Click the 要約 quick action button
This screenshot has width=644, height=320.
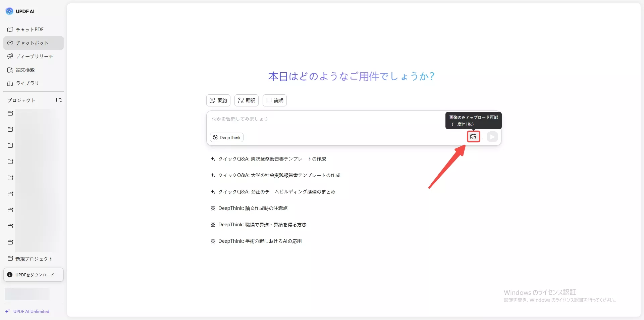coord(218,100)
